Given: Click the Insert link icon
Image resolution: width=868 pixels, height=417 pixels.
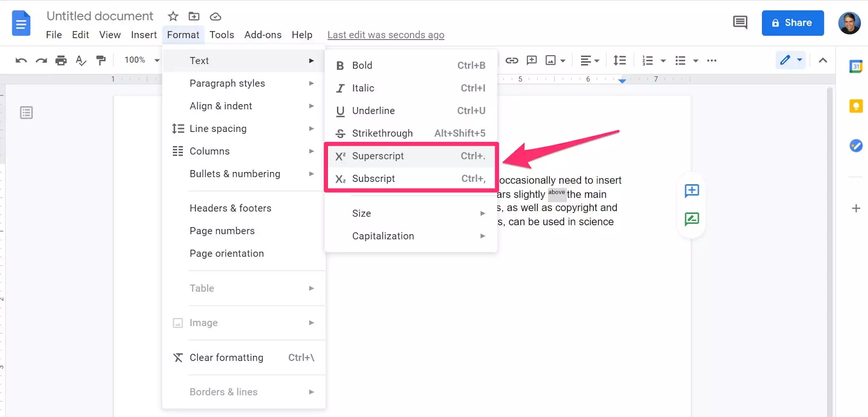Looking at the screenshot, I should coord(511,60).
